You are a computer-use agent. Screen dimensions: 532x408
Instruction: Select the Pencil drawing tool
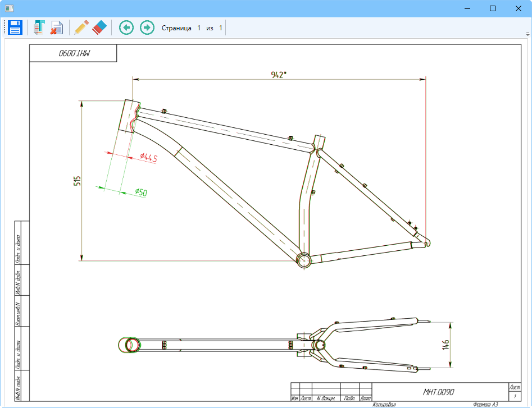[81, 27]
